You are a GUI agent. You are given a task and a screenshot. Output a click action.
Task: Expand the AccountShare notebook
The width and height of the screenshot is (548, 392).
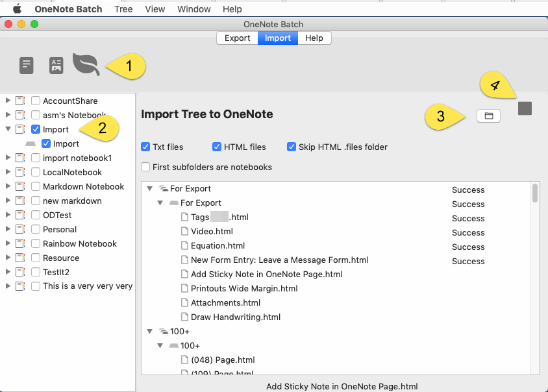[8, 101]
